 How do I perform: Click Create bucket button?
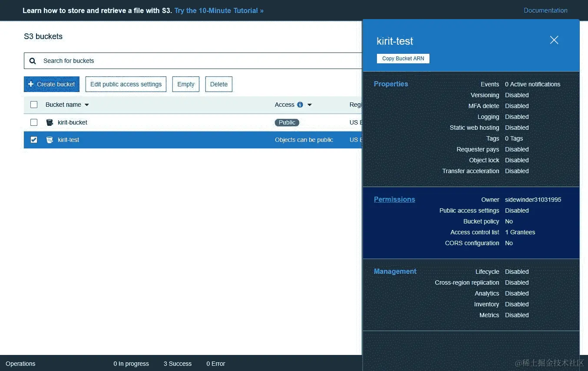coord(52,84)
